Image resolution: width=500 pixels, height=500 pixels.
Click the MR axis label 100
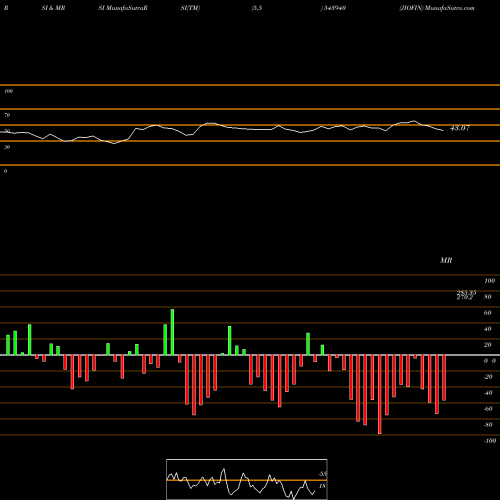489,281
